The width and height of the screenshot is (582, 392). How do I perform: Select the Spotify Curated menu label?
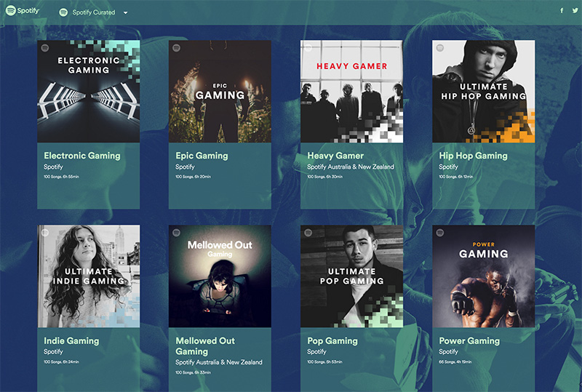(x=94, y=12)
